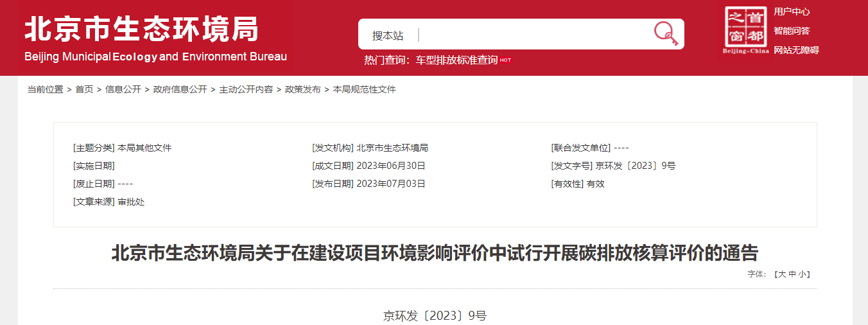868x325 pixels.
Task: Focus the site search input field
Action: tap(536, 35)
